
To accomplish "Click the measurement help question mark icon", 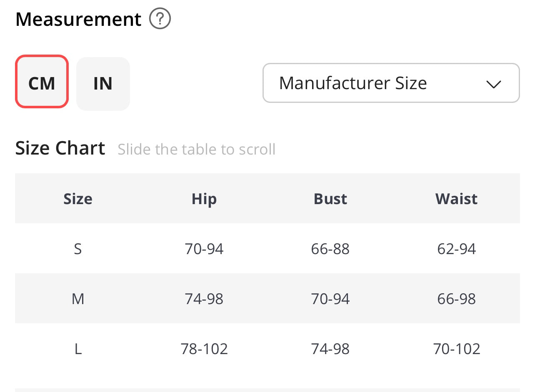I will pos(160,20).
